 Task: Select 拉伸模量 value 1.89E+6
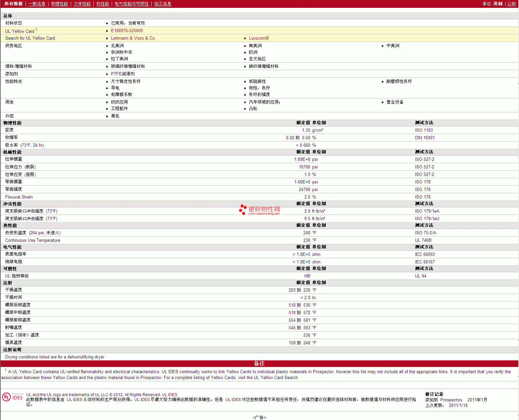302,159
